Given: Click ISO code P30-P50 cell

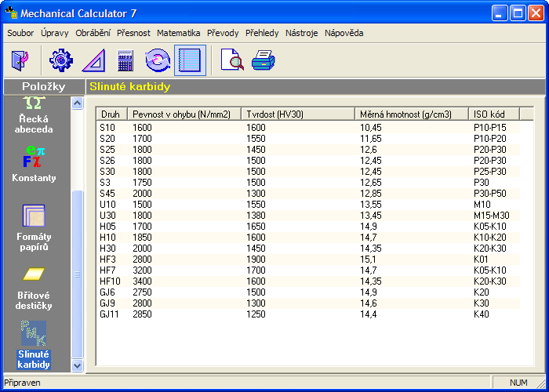Looking at the screenshot, I should pyautogui.click(x=490, y=194).
